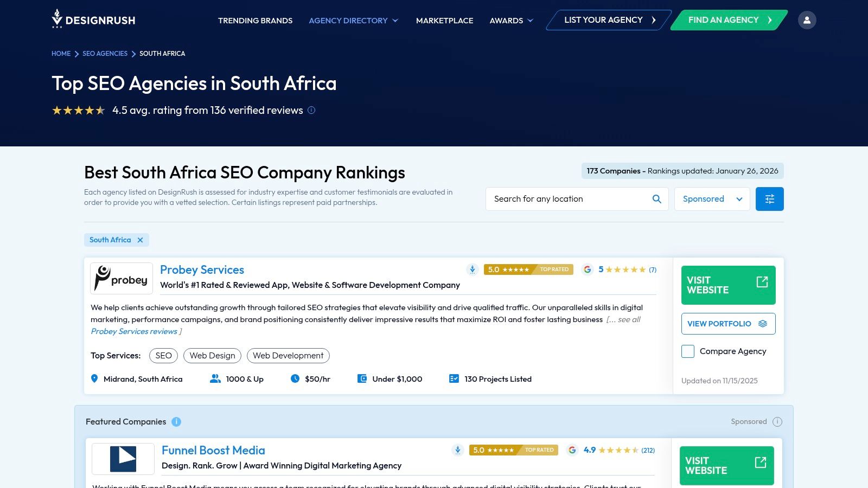The height and width of the screenshot is (488, 868).
Task: Select Marketplace in the top nav
Action: pyautogui.click(x=444, y=21)
